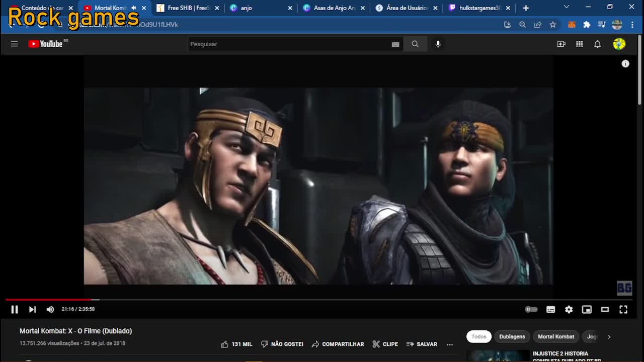This screenshot has width=644, height=362.
Task: Click SALVAR to save video
Action: 422,344
